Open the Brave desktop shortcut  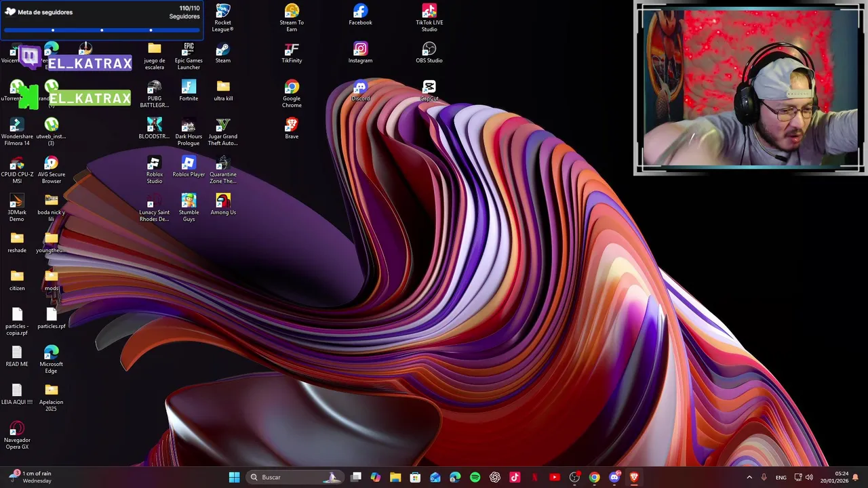[292, 129]
